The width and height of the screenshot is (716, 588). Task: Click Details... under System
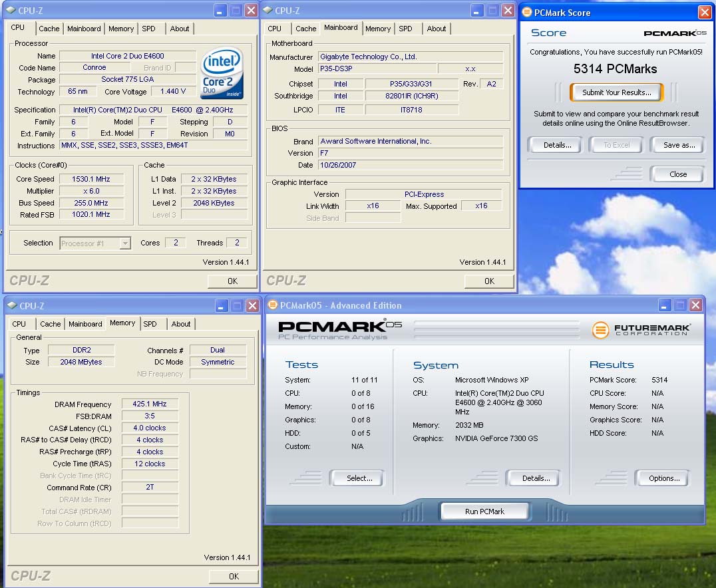[x=536, y=478]
